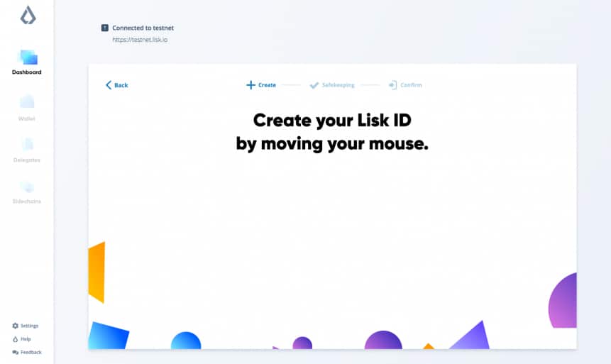Click the 'Connected to testnet' status text
This screenshot has height=364, width=611.
(x=143, y=28)
